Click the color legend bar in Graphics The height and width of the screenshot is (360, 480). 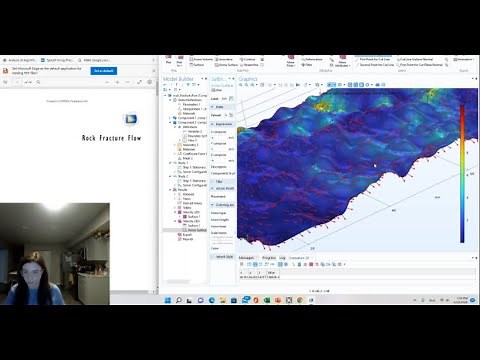tap(462, 174)
